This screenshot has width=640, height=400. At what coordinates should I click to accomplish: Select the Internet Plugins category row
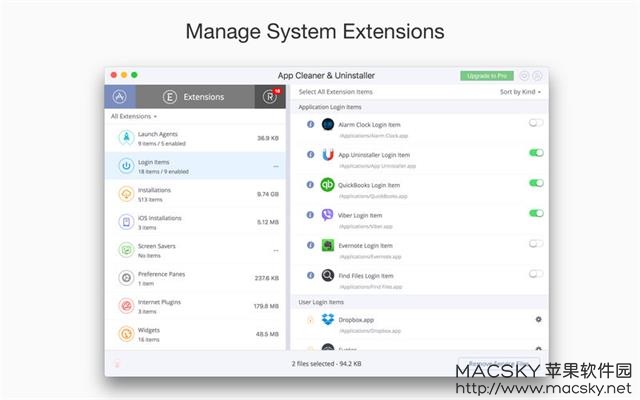(x=195, y=306)
